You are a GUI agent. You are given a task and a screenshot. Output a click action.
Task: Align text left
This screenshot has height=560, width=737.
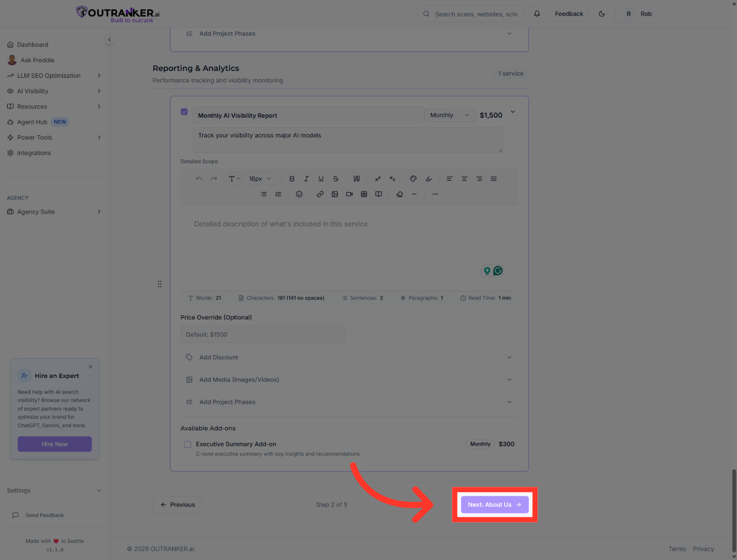point(450,179)
